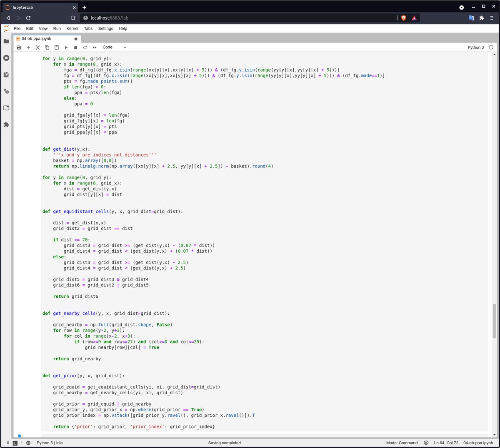Image resolution: width=500 pixels, height=448 pixels.
Task: Reload the page in browser
Action: tap(28, 18)
